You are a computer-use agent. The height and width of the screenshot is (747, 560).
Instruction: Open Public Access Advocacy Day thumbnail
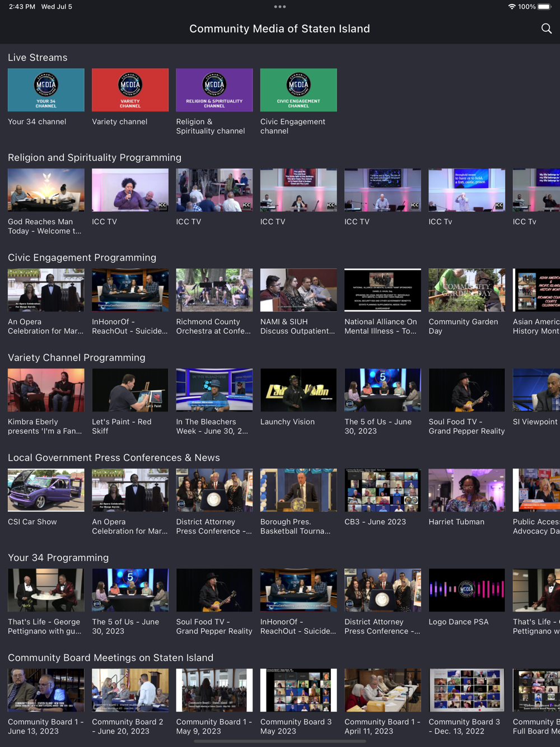coord(536,490)
